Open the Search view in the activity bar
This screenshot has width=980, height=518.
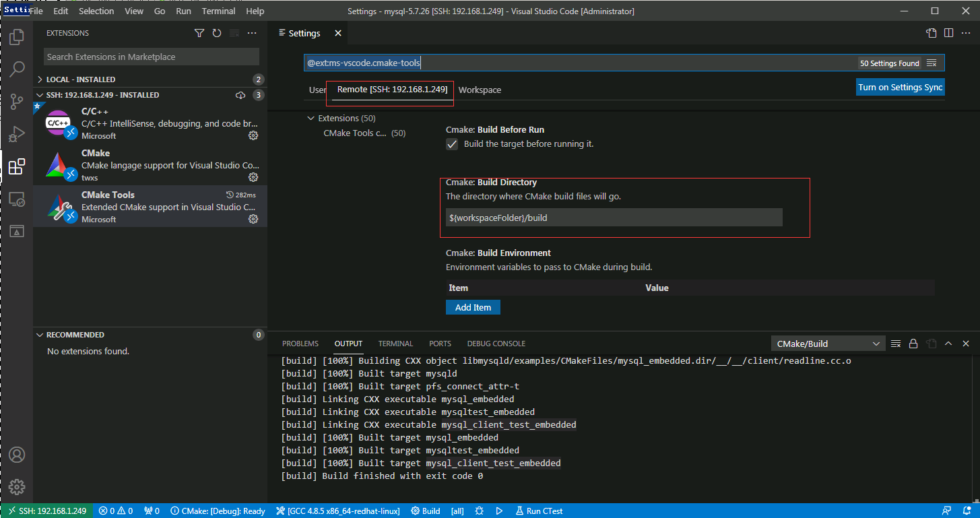click(x=17, y=69)
